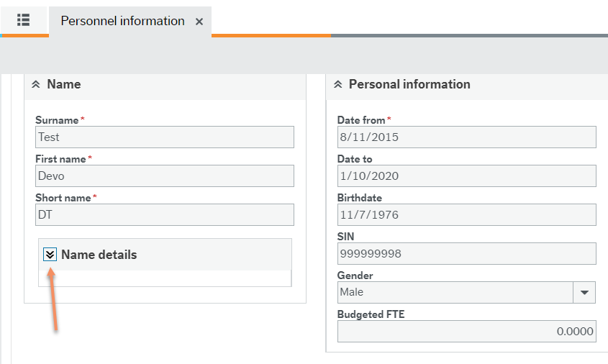The height and width of the screenshot is (364, 608).
Task: Close the Personnel information tab
Action: (x=199, y=22)
